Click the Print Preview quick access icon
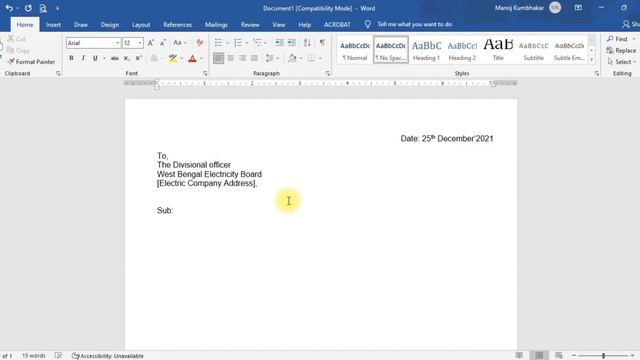The width and height of the screenshot is (640, 360). 43,8
